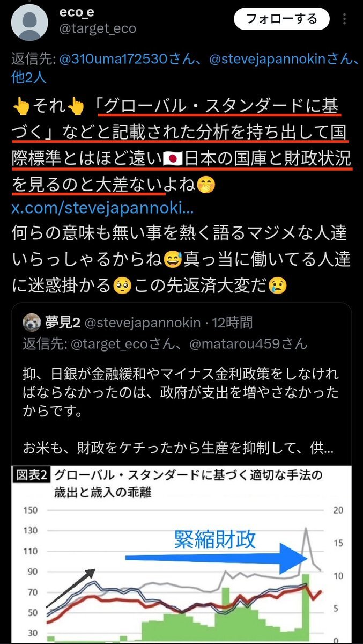Click the @target_eco handle under the name

(97, 28)
